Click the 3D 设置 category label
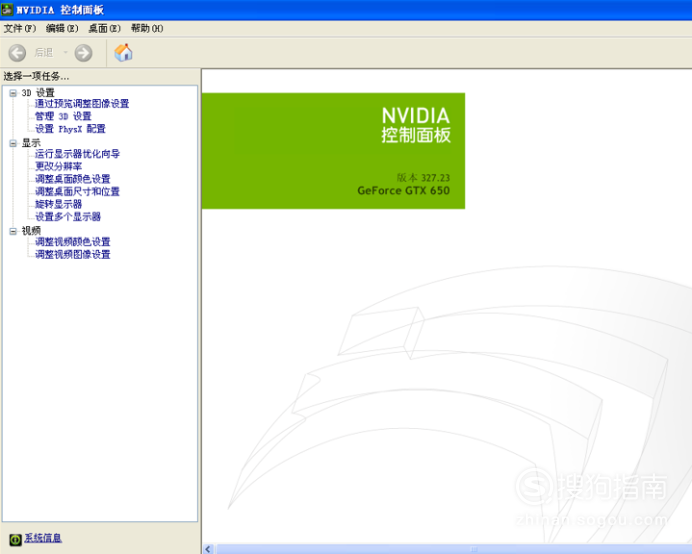 click(x=38, y=93)
